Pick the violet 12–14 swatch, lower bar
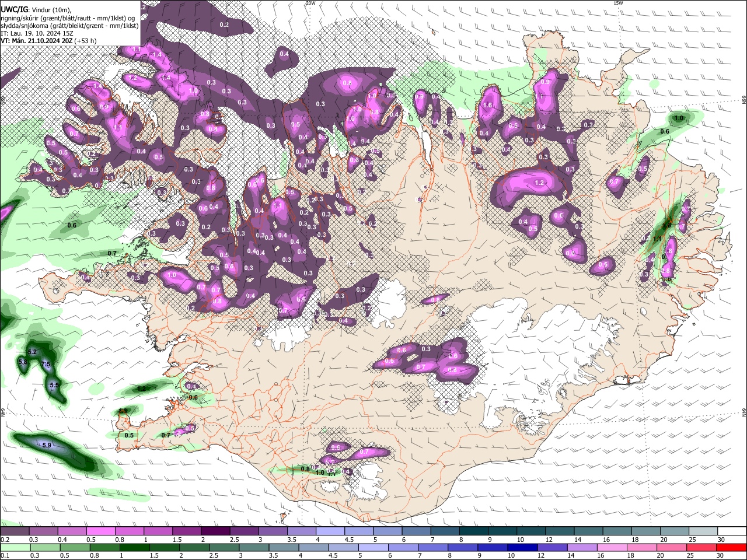The width and height of the screenshot is (747, 560). click(553, 548)
